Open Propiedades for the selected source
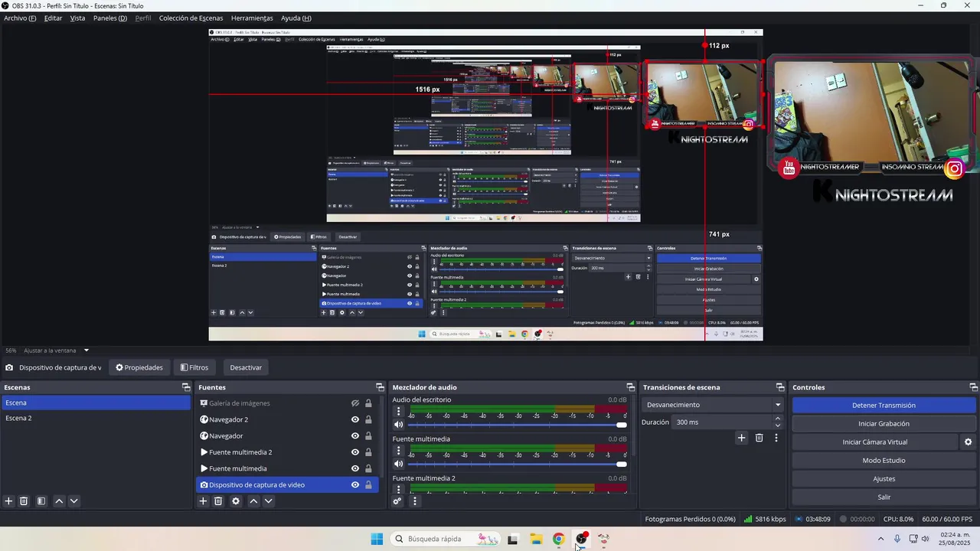 tap(139, 367)
